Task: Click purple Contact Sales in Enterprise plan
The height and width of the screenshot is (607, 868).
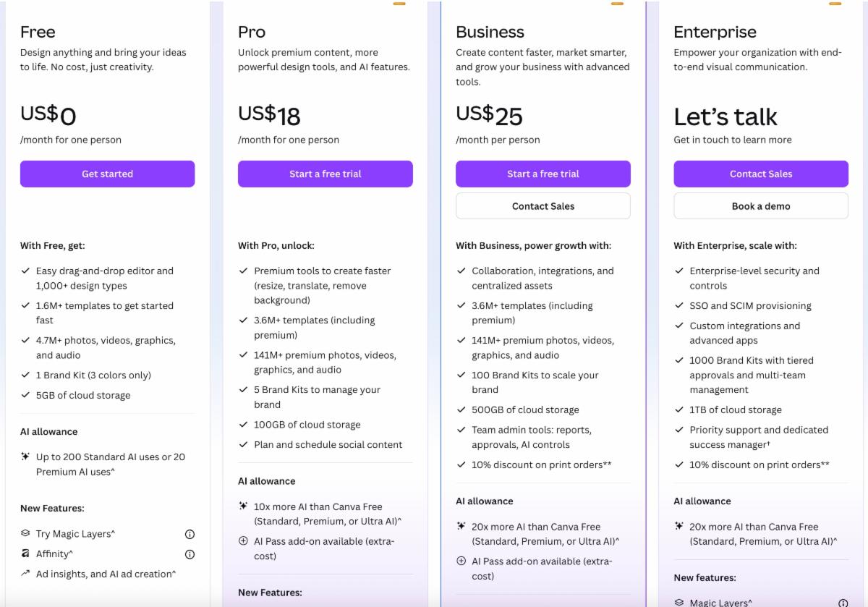Action: point(761,174)
